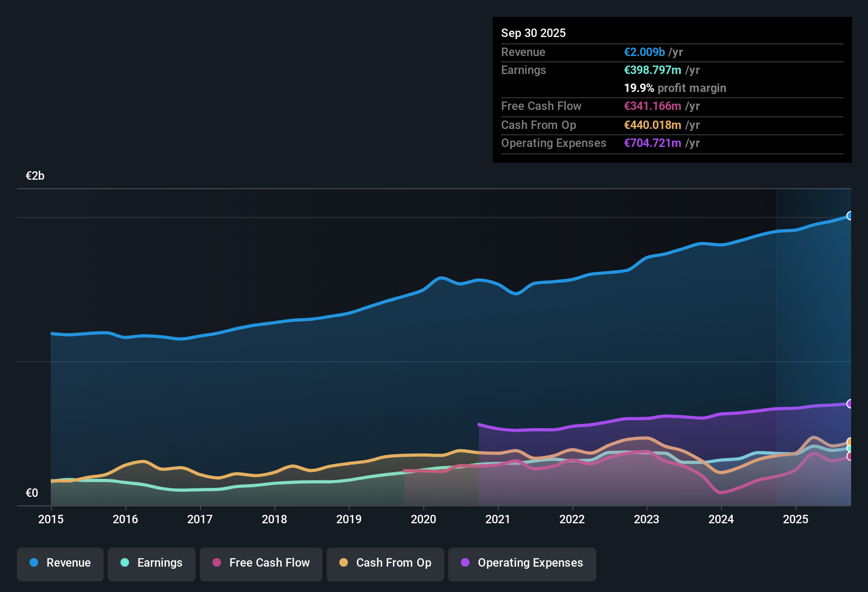Toggle the Free Cash Flow series visibility
The image size is (868, 592).
pyautogui.click(x=261, y=564)
